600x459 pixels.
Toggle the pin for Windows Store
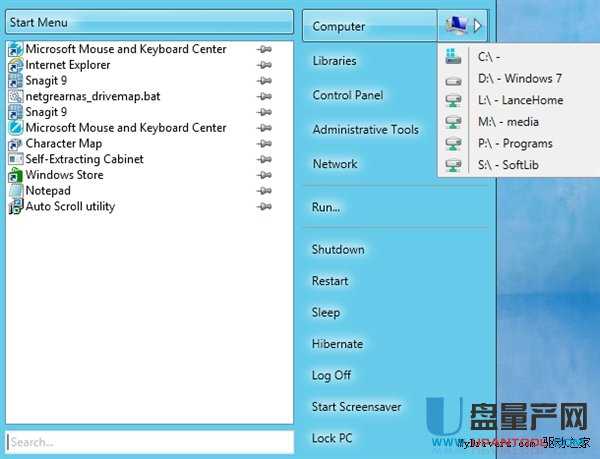[264, 175]
